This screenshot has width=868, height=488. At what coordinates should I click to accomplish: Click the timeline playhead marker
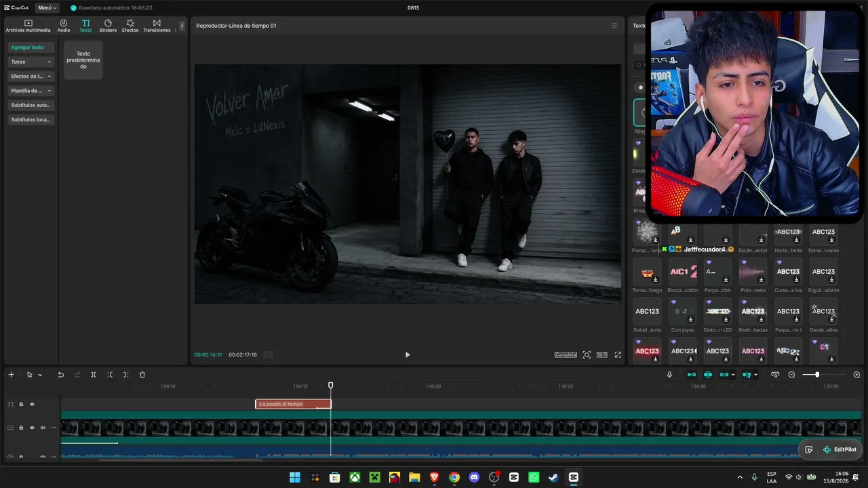[x=331, y=385]
